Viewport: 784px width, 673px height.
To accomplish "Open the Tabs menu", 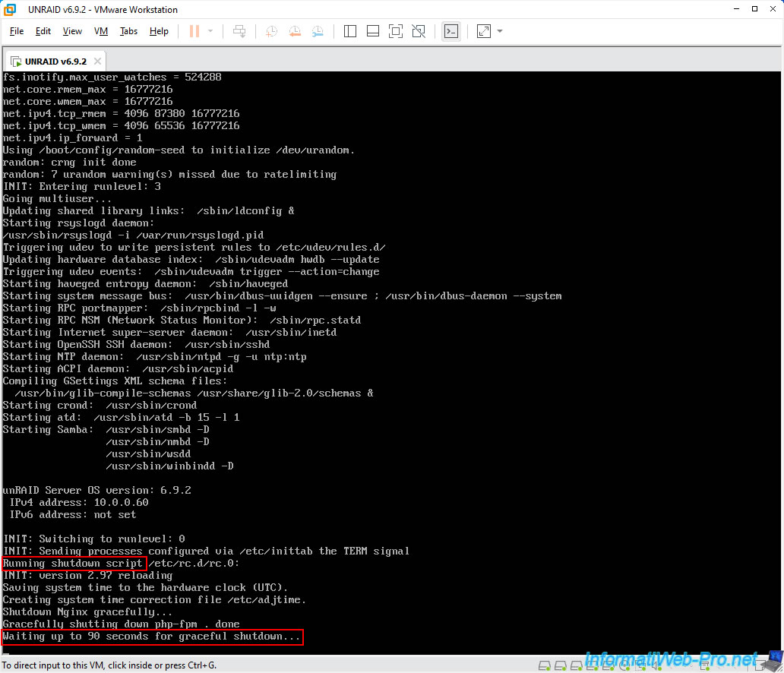I will tap(128, 31).
